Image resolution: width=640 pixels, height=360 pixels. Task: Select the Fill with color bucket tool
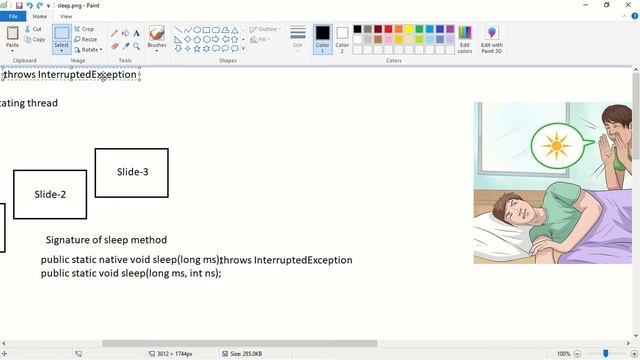click(125, 33)
